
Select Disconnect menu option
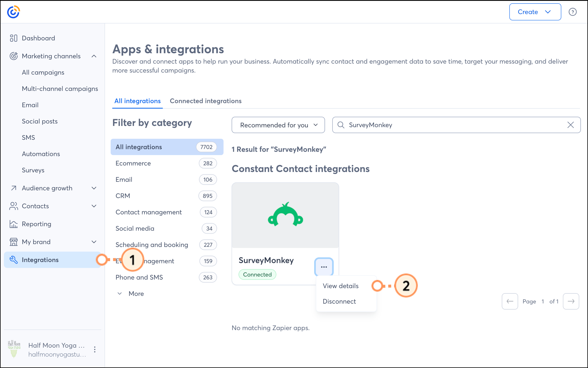click(339, 301)
